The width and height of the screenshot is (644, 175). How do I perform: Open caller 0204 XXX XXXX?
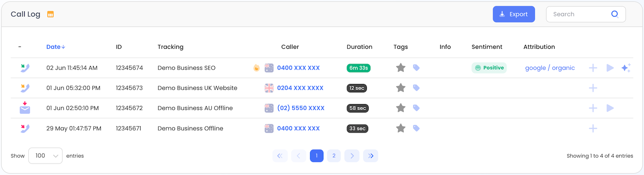(300, 88)
